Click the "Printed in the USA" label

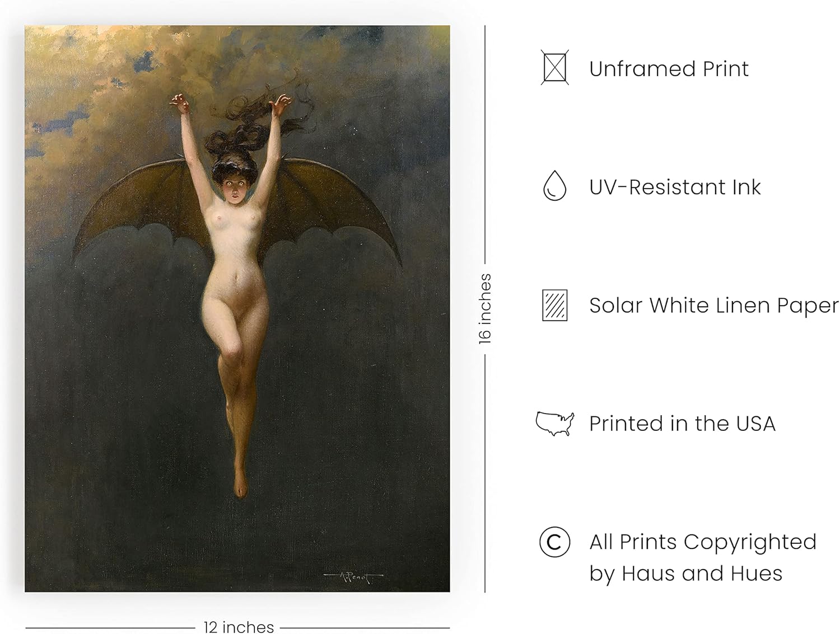pos(682,424)
